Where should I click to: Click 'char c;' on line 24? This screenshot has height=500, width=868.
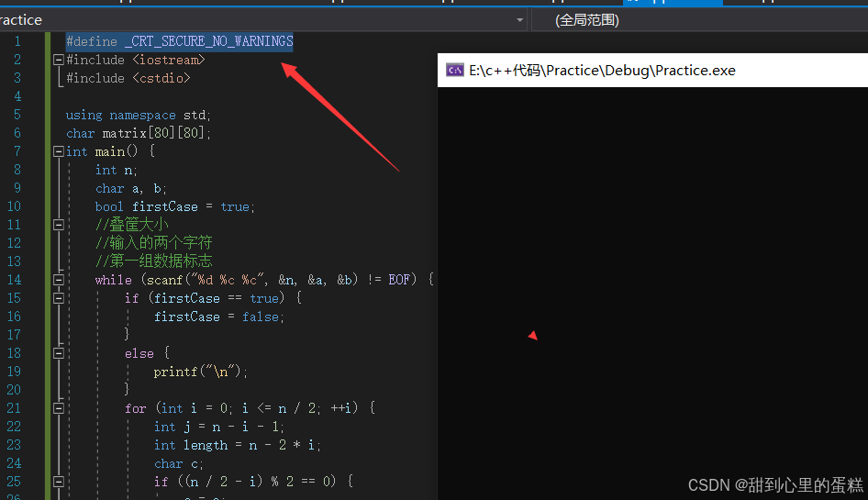click(x=179, y=463)
